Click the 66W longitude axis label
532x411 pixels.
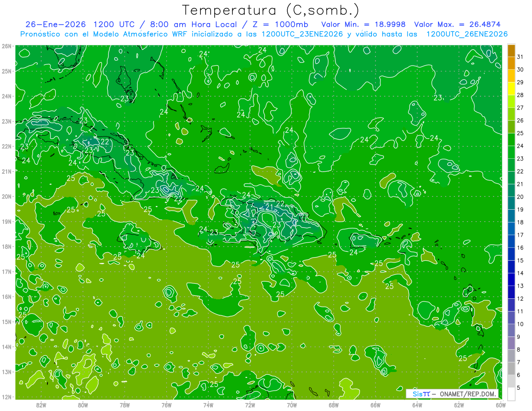click(x=376, y=405)
